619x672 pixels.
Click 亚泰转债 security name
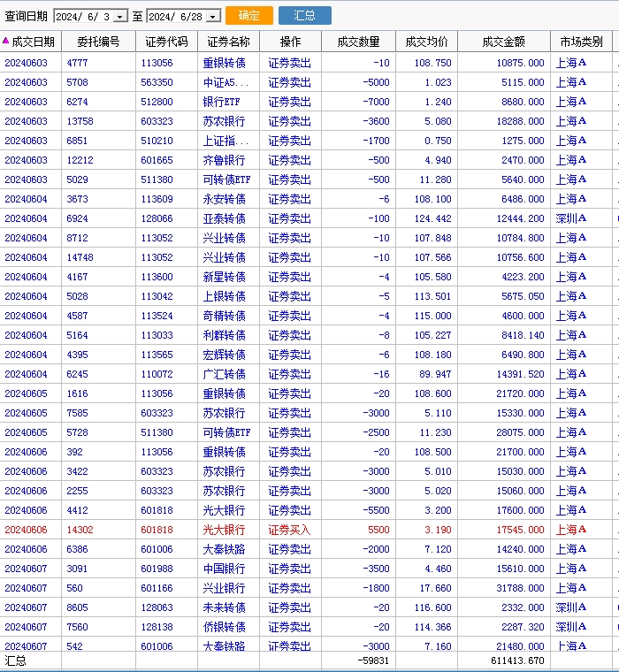[224, 218]
